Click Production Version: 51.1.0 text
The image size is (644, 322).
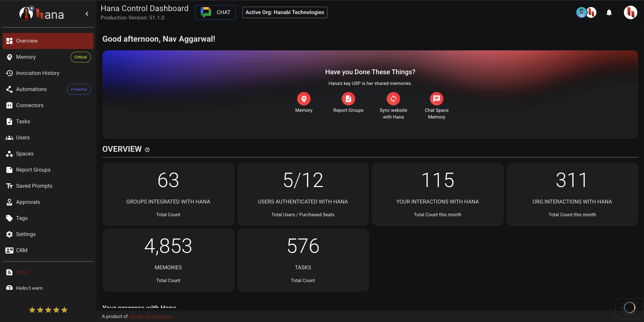[132, 18]
